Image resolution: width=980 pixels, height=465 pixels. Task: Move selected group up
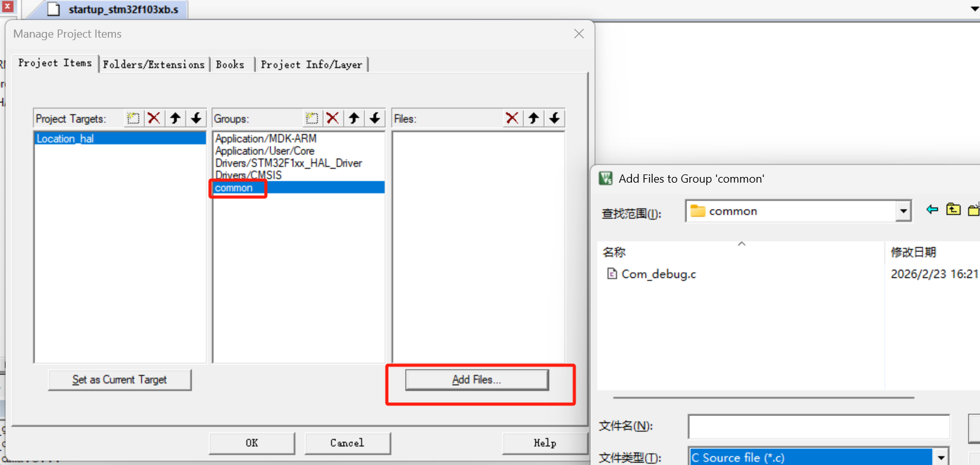coord(354,118)
